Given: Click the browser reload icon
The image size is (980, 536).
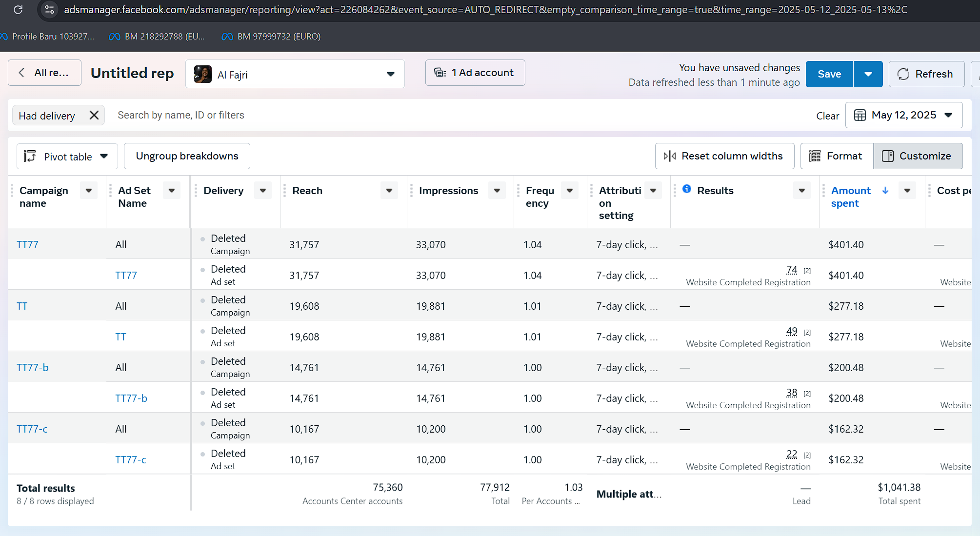Looking at the screenshot, I should [x=18, y=9].
